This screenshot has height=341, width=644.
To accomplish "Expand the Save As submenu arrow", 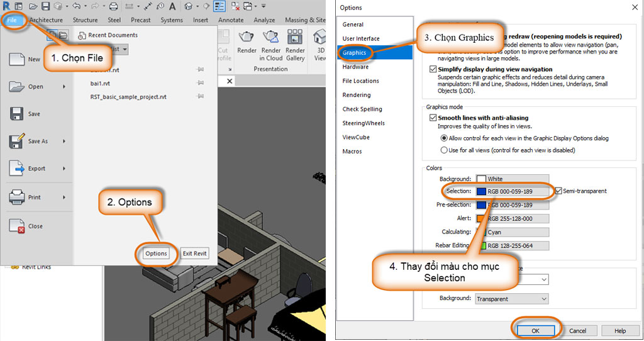I will pos(64,142).
